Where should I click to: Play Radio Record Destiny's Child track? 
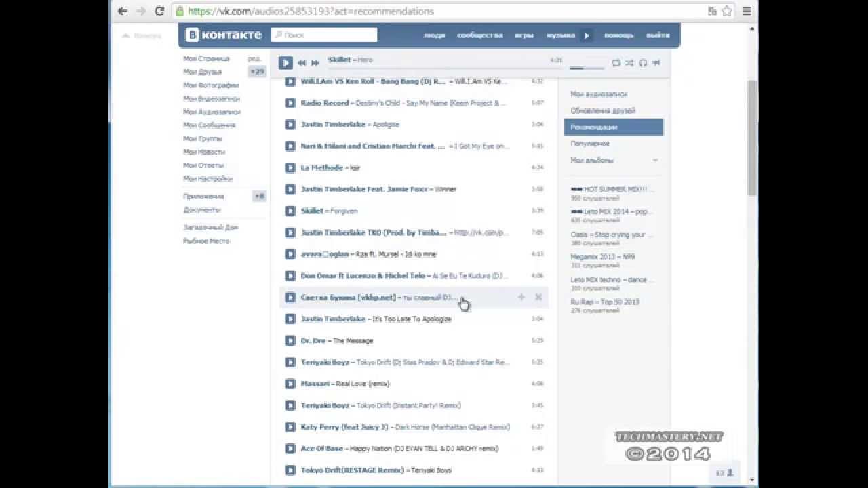[290, 103]
